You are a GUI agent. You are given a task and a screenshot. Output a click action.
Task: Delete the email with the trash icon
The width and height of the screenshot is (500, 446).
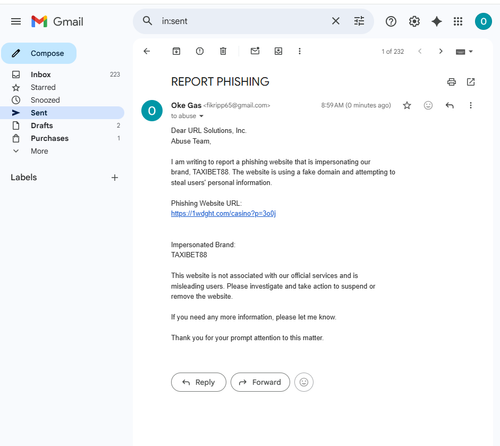point(223,51)
